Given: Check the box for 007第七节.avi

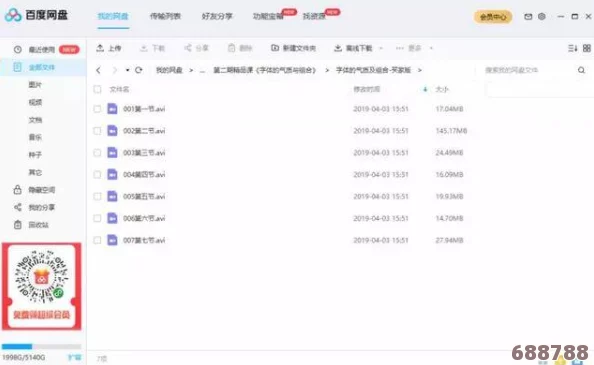Looking at the screenshot, I should 97,240.
